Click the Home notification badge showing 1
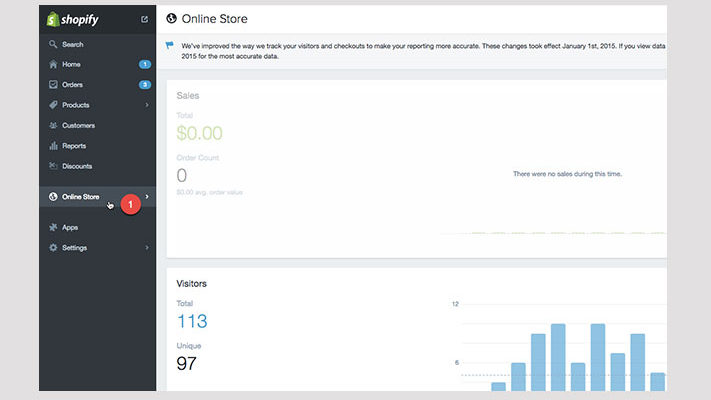The image size is (711, 400). point(144,64)
